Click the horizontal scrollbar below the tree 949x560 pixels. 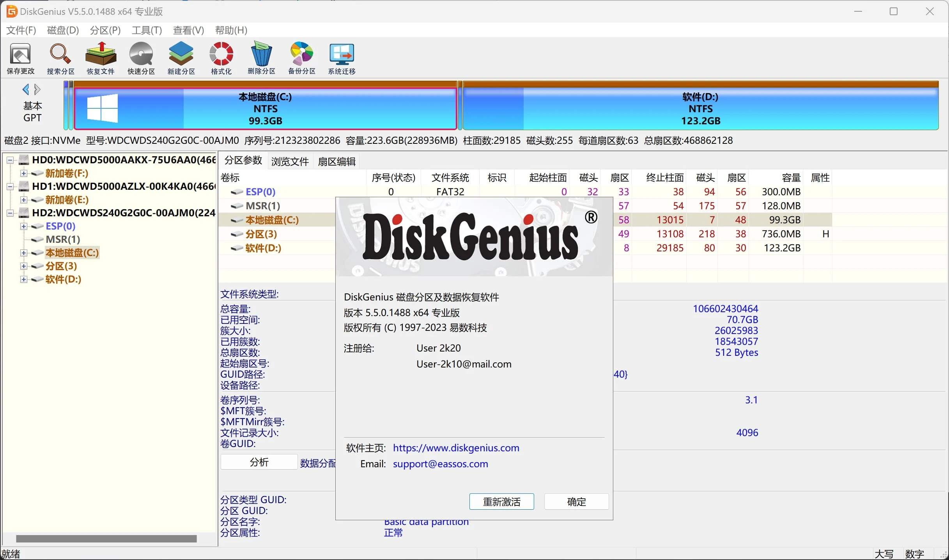click(105, 539)
